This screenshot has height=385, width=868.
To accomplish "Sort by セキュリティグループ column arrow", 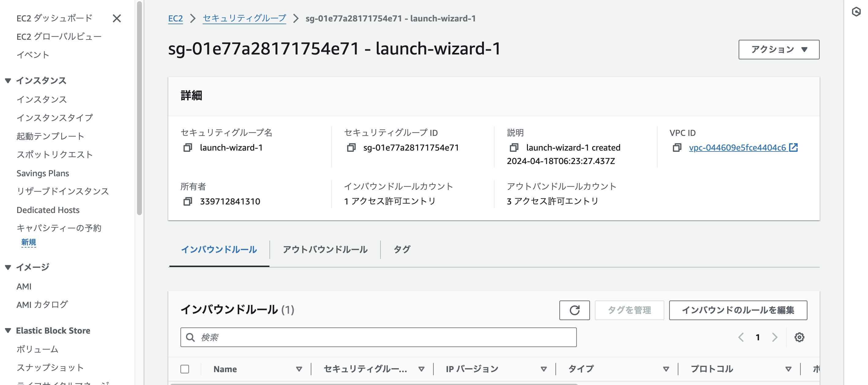I will [x=421, y=369].
